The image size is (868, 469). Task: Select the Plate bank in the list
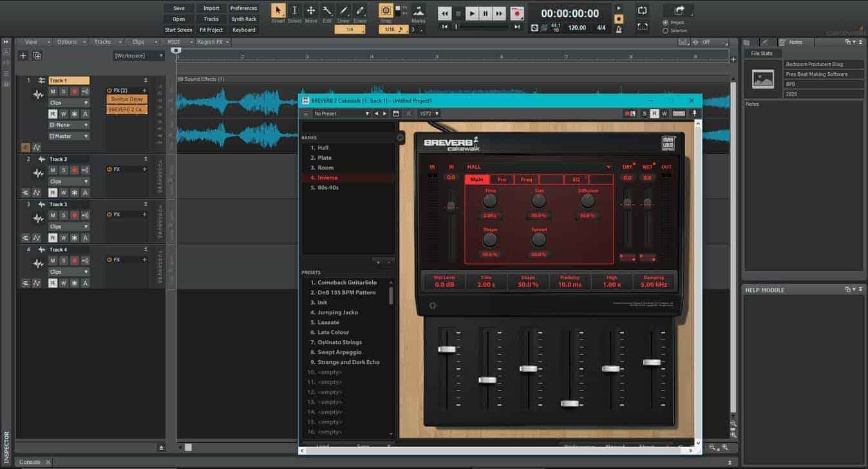pyautogui.click(x=325, y=158)
